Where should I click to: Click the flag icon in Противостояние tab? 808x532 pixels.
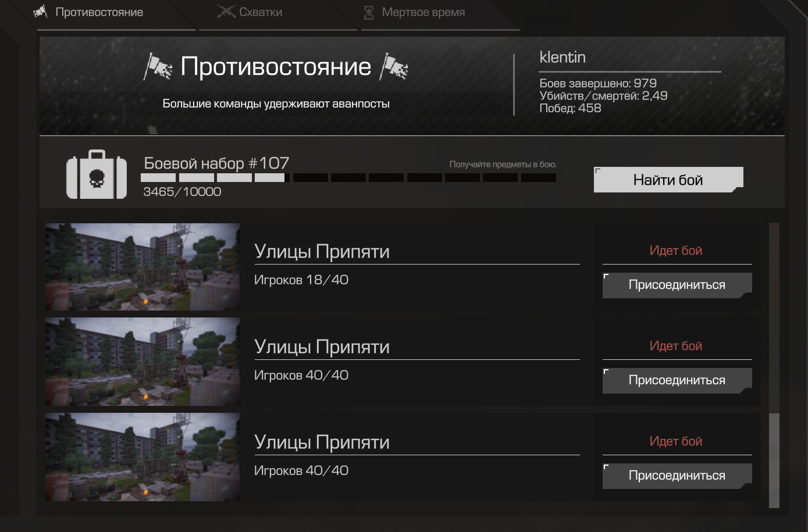click(40, 11)
